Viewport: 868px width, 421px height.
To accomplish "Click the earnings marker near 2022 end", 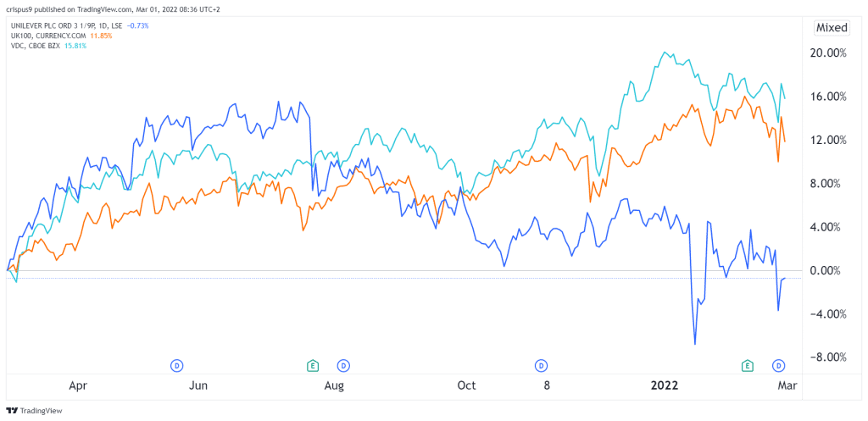I will [x=748, y=365].
